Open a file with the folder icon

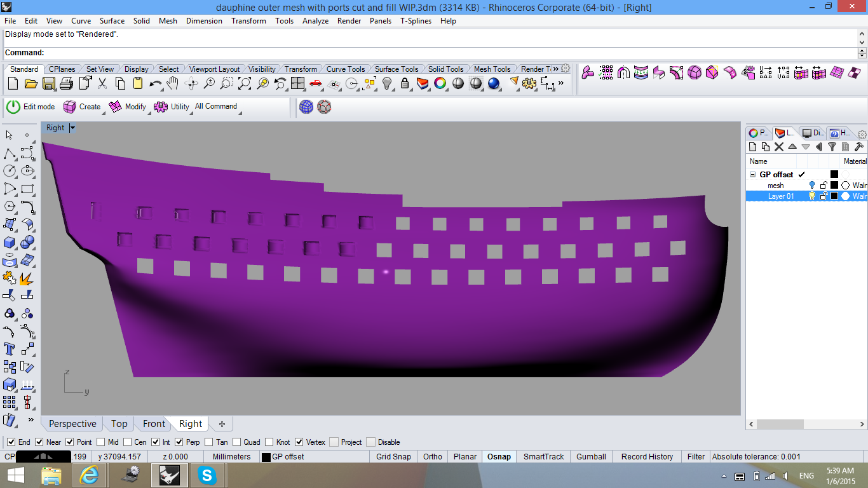pos(31,83)
